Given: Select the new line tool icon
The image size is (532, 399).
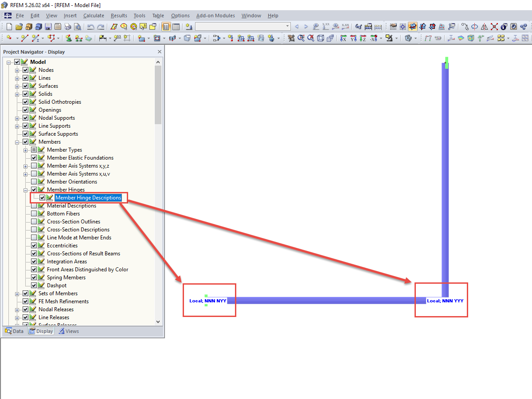Looking at the screenshot, I should [x=25, y=38].
